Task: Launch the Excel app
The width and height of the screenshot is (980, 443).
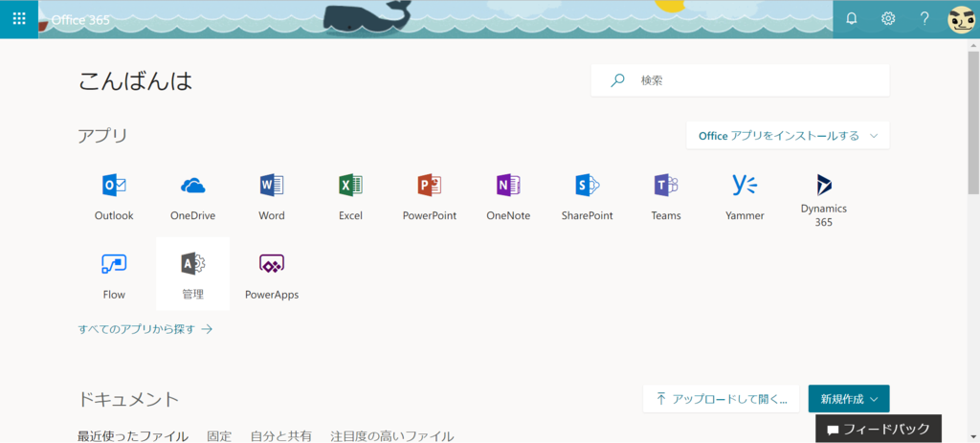Action: [x=350, y=198]
